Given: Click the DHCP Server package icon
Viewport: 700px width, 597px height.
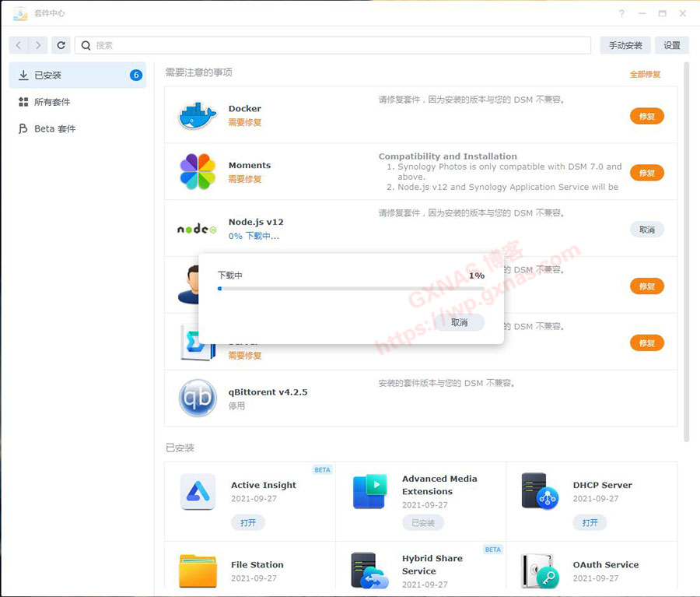Looking at the screenshot, I should coord(540,491).
